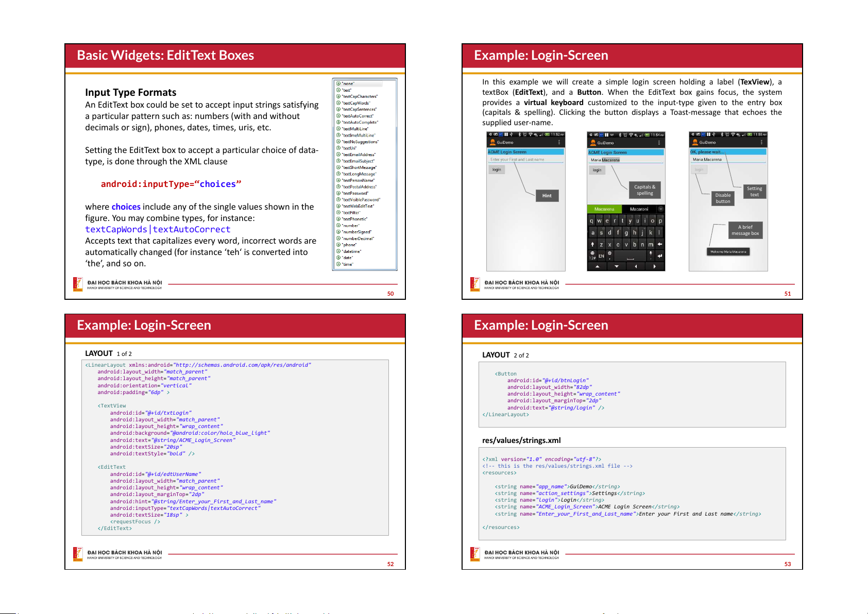868x614 pixels.
Task: Tap the emoji 12# key on the keyboard
Action: pyautogui.click(x=592, y=255)
